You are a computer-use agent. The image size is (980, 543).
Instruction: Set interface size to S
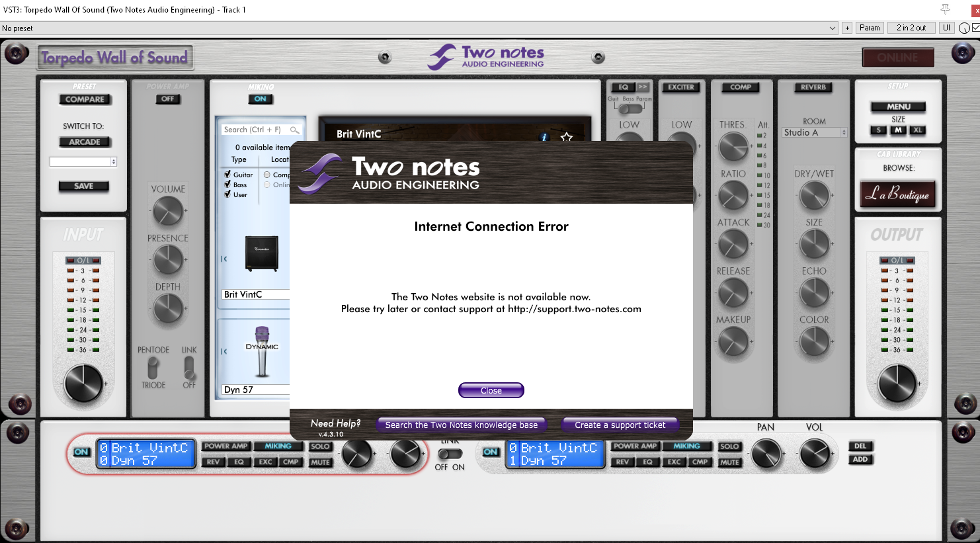(878, 130)
